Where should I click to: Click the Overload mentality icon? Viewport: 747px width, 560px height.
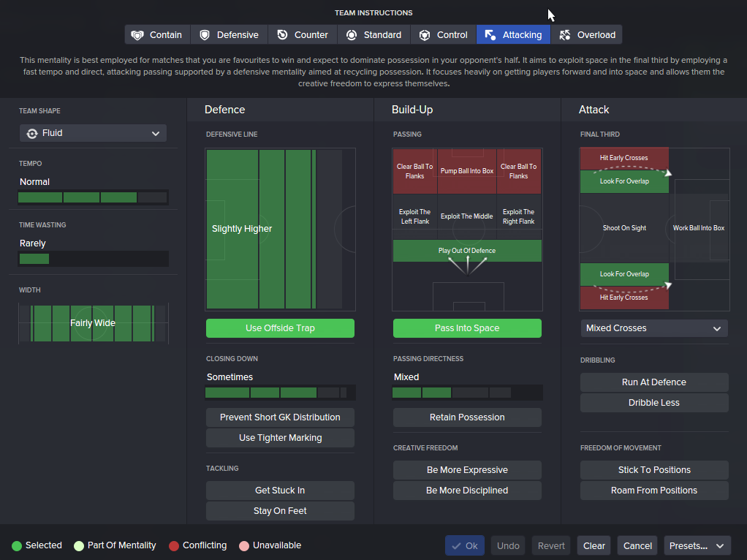click(564, 35)
